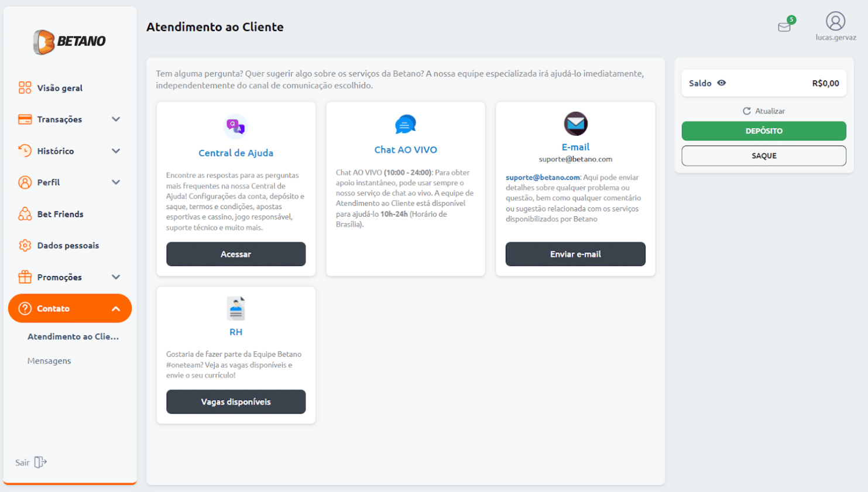The image size is (868, 492).
Task: Toggle balance visibility eye icon
Action: tap(722, 83)
